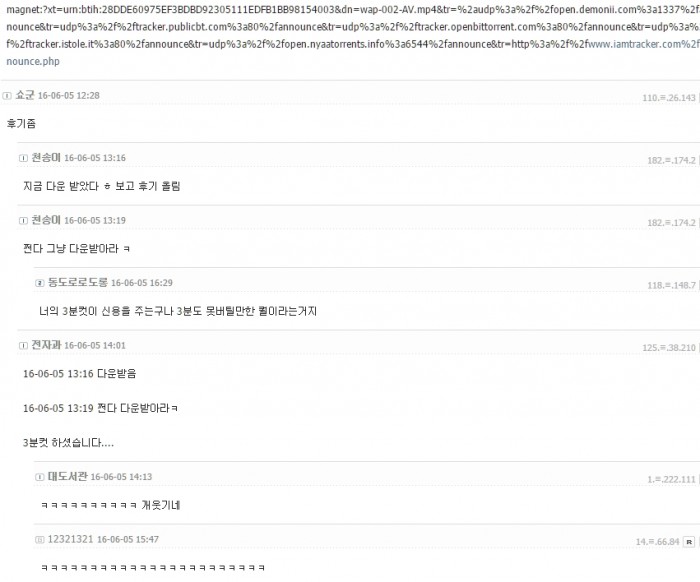The width and height of the screenshot is (700, 582).
Task: Open the nounce.php link in the magnet text
Action: coord(33,61)
